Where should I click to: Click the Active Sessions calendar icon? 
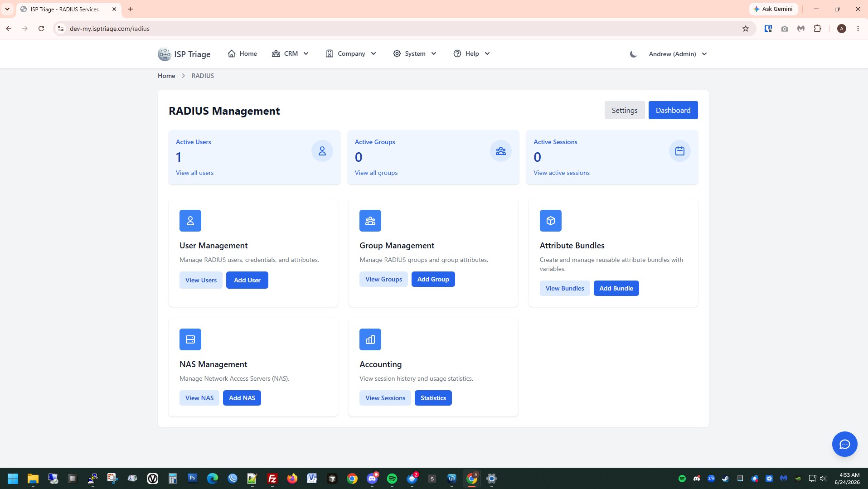[x=680, y=151]
